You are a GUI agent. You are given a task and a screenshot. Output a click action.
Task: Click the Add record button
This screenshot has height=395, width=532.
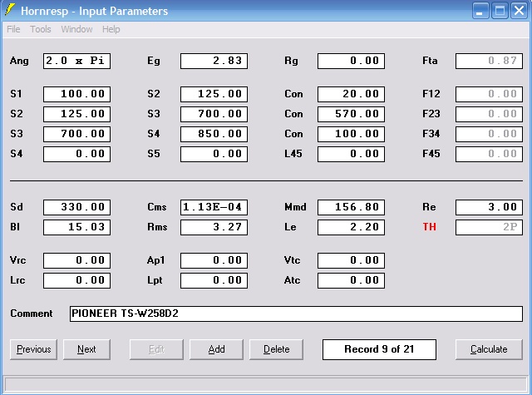(216, 349)
